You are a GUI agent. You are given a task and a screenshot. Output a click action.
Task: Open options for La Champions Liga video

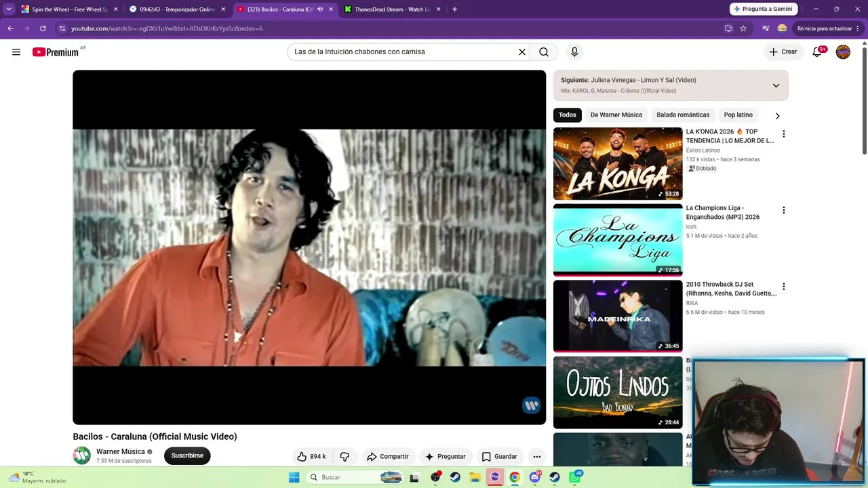[x=783, y=210]
